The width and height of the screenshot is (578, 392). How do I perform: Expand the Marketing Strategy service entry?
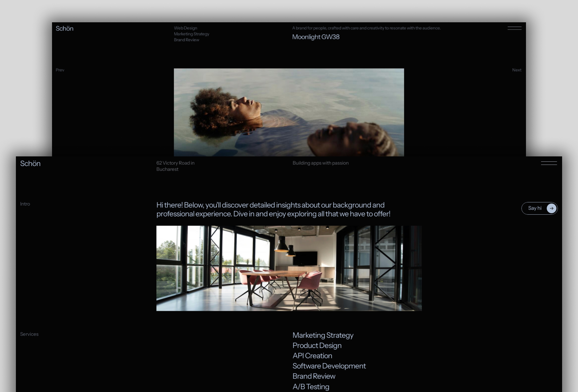coord(323,335)
